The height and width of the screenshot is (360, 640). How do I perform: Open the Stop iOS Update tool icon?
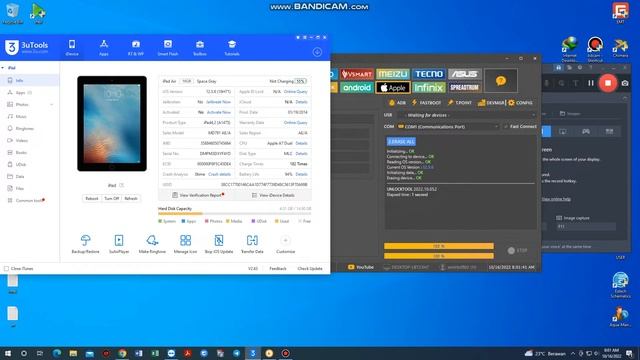[219, 244]
